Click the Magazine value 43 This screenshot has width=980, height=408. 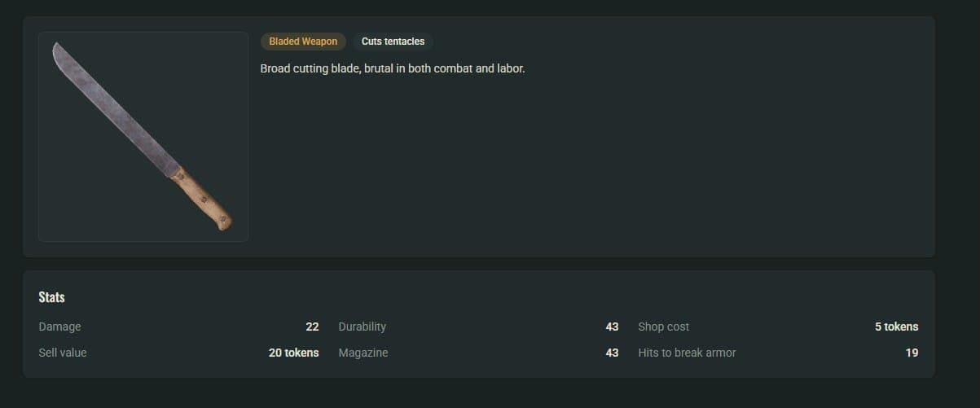click(x=612, y=353)
